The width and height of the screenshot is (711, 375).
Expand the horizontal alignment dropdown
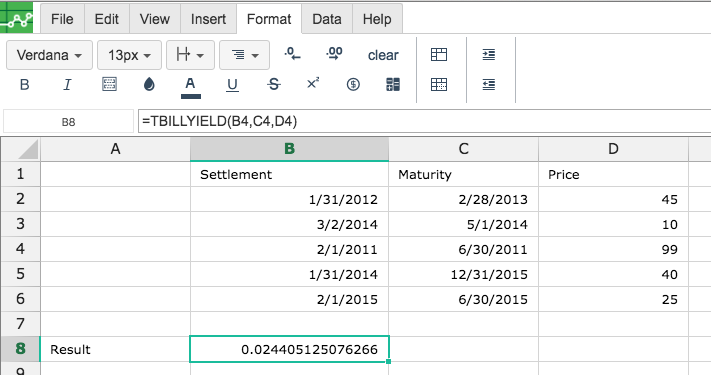click(x=244, y=55)
